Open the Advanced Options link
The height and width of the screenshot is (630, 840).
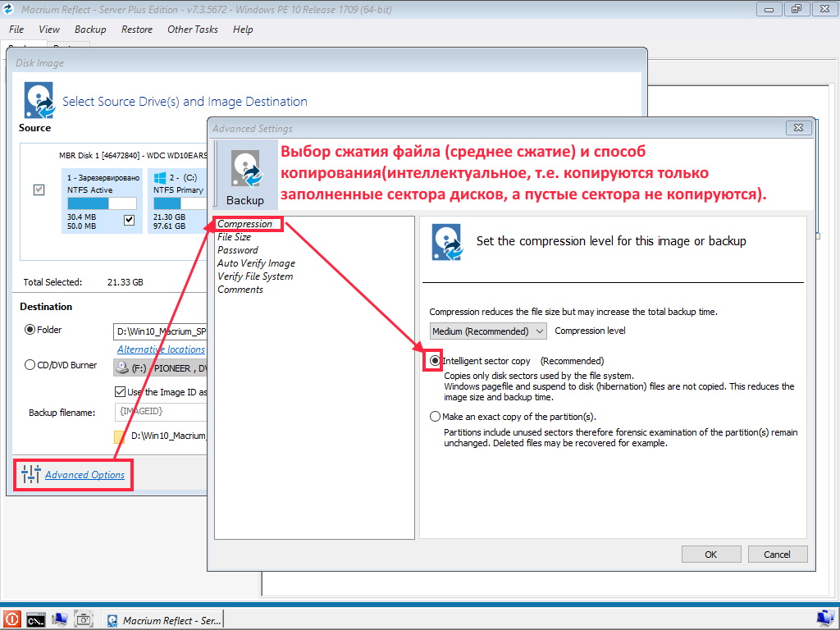coord(84,475)
